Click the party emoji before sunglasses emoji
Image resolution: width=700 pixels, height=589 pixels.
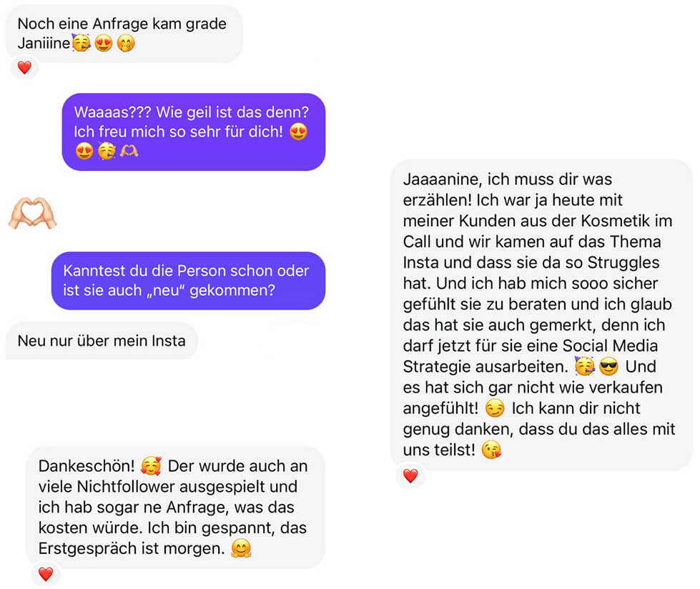pos(585,367)
